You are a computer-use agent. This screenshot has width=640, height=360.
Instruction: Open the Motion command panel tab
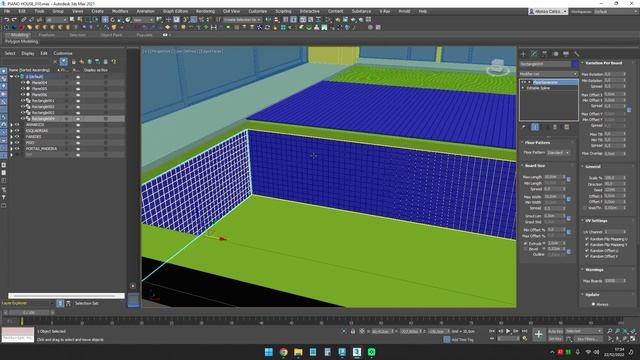pos(555,54)
